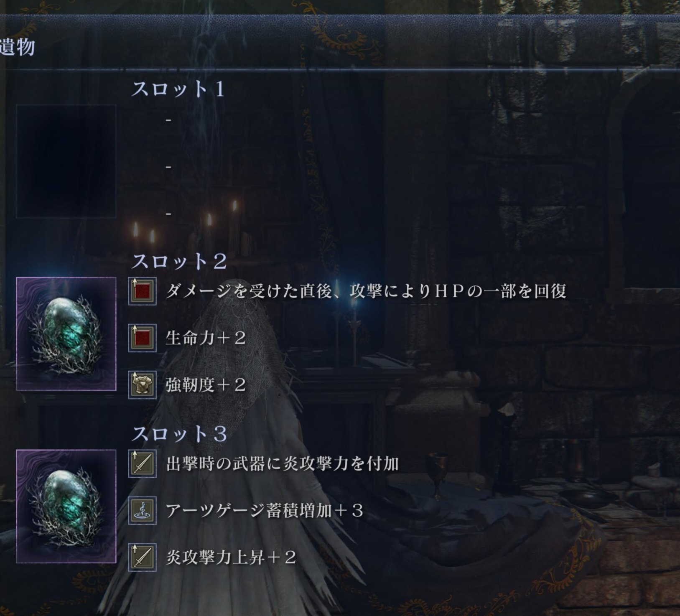Viewport: 680px width, 616px height.
Task: Select the empty Slot 1 relic box
Action: coord(66,161)
